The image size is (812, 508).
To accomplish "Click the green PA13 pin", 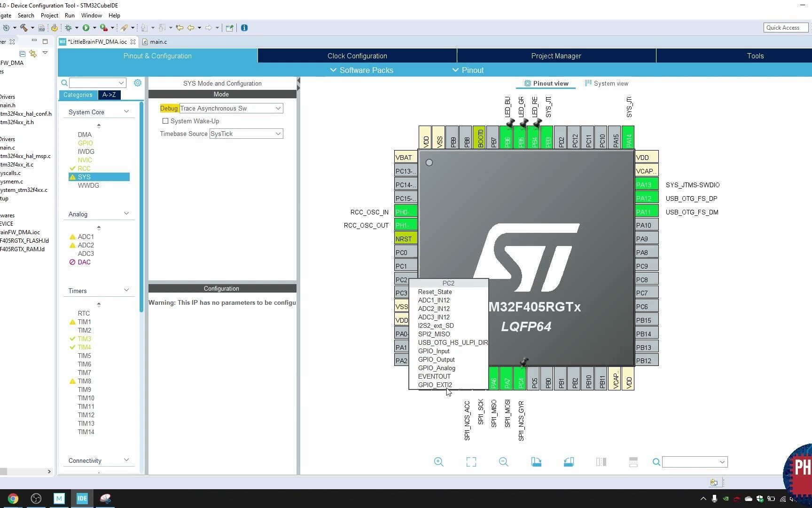I will tap(647, 184).
